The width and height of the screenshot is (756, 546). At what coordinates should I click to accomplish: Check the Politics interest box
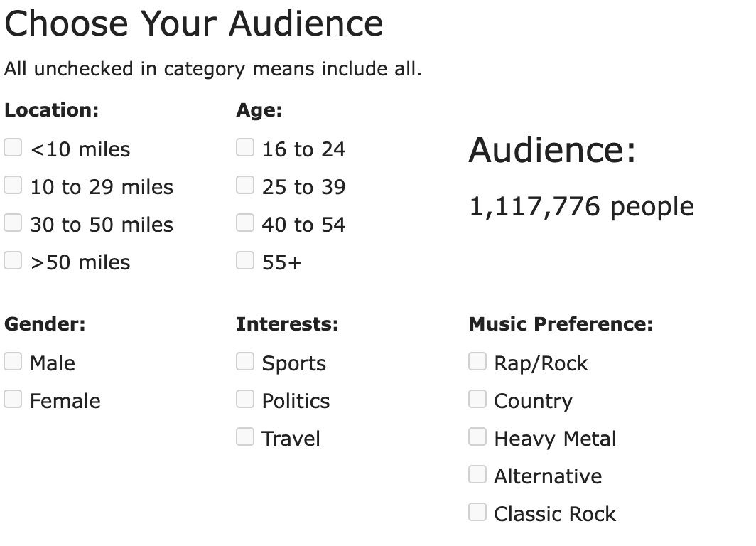[245, 399]
